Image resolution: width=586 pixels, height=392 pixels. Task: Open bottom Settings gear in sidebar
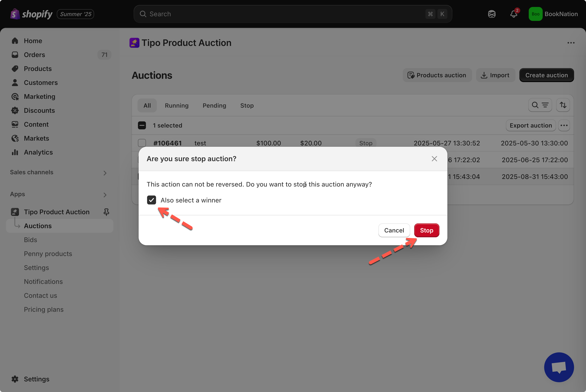coord(15,379)
